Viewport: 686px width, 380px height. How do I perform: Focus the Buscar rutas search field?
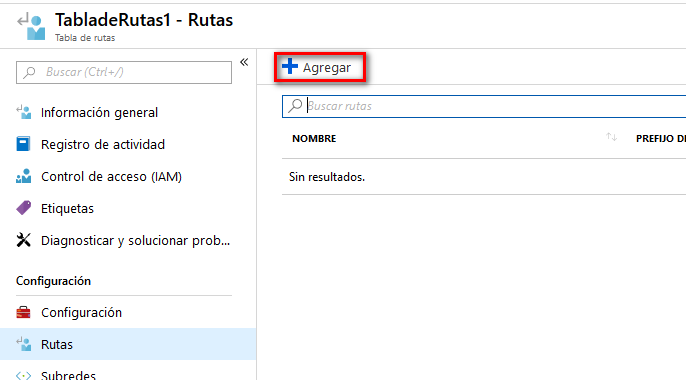(x=484, y=106)
